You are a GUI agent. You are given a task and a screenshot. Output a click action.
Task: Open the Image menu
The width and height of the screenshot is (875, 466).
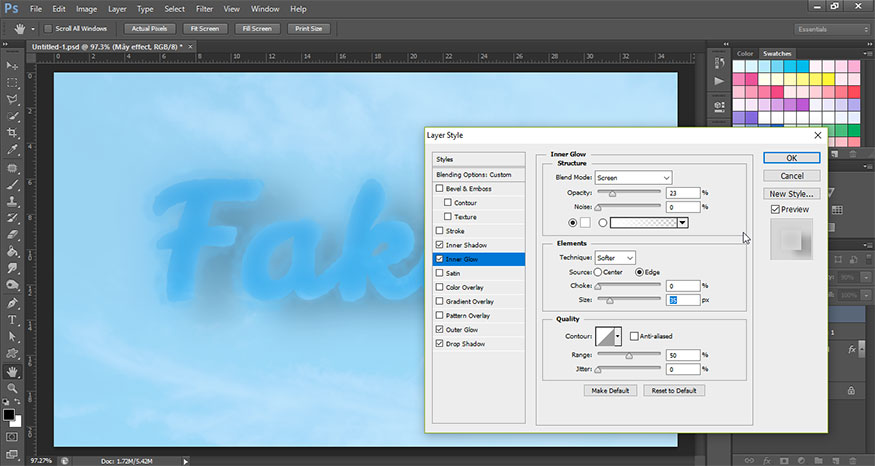(x=86, y=9)
